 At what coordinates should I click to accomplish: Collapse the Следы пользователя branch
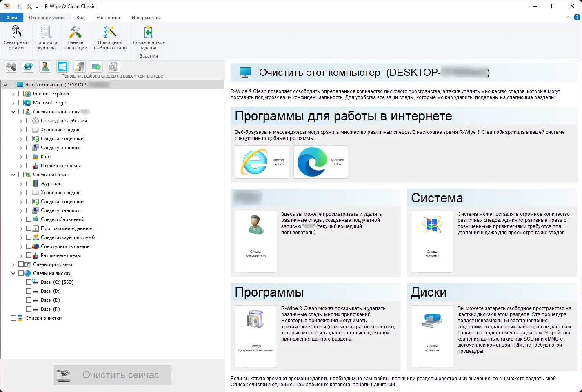click(13, 111)
